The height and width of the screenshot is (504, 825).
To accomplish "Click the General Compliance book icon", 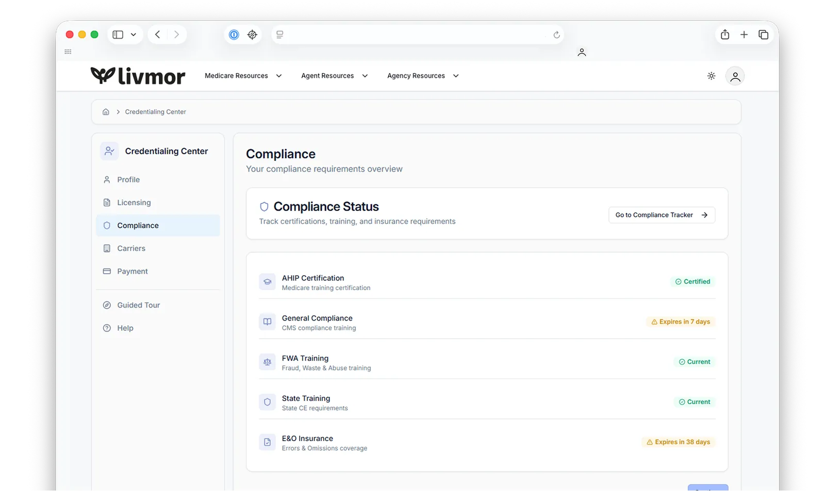I will pyautogui.click(x=267, y=322).
